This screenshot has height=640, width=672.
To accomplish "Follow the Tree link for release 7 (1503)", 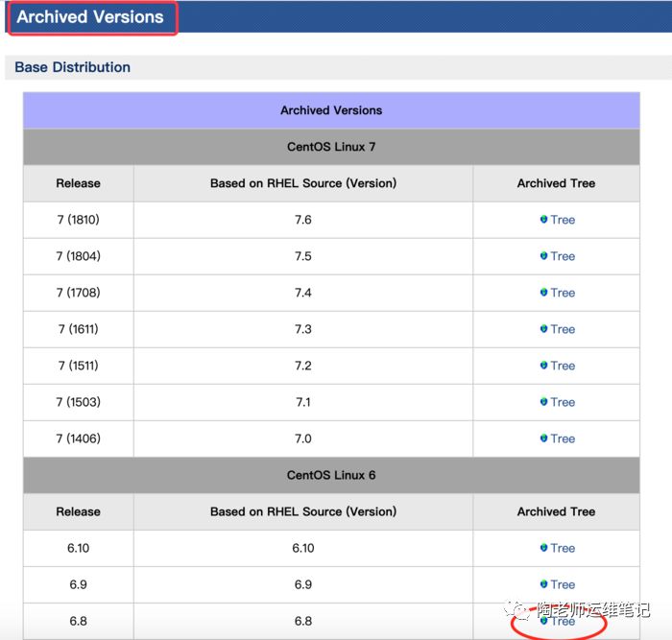I will (x=563, y=402).
